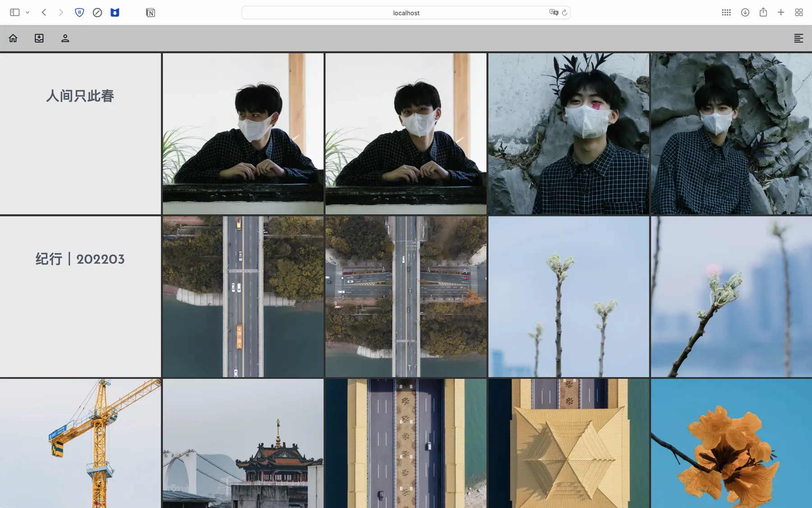Open the album titled 人间只此春
Screen dimensions: 812x508
click(x=80, y=134)
